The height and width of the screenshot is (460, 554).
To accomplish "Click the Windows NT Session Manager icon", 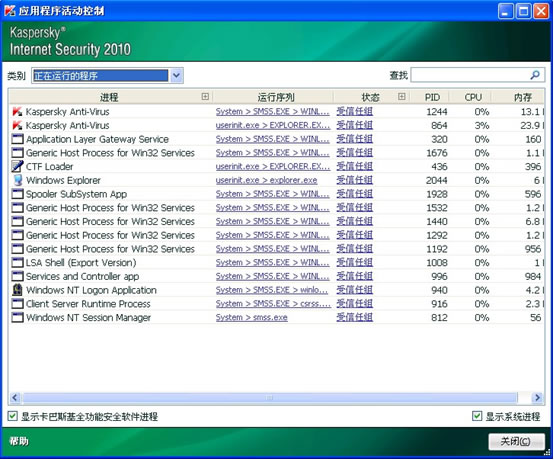I will pos(17,318).
